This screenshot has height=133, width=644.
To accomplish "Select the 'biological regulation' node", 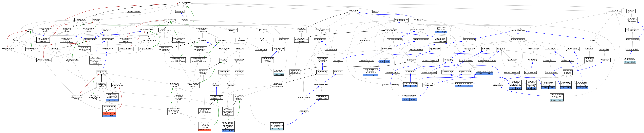I will (134, 11).
